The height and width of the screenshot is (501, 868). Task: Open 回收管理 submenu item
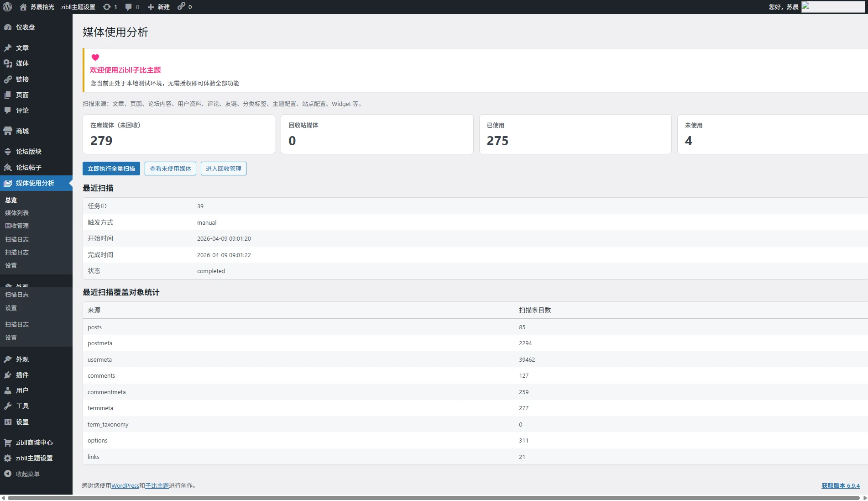click(x=17, y=226)
